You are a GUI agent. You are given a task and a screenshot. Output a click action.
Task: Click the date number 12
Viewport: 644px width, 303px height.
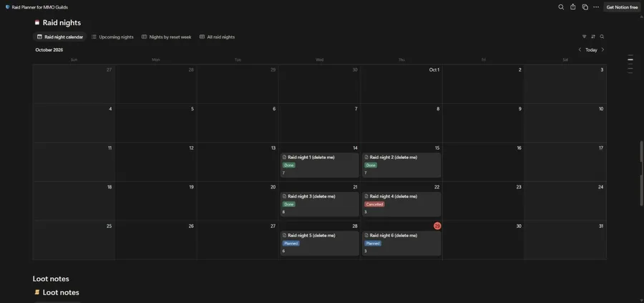click(191, 148)
